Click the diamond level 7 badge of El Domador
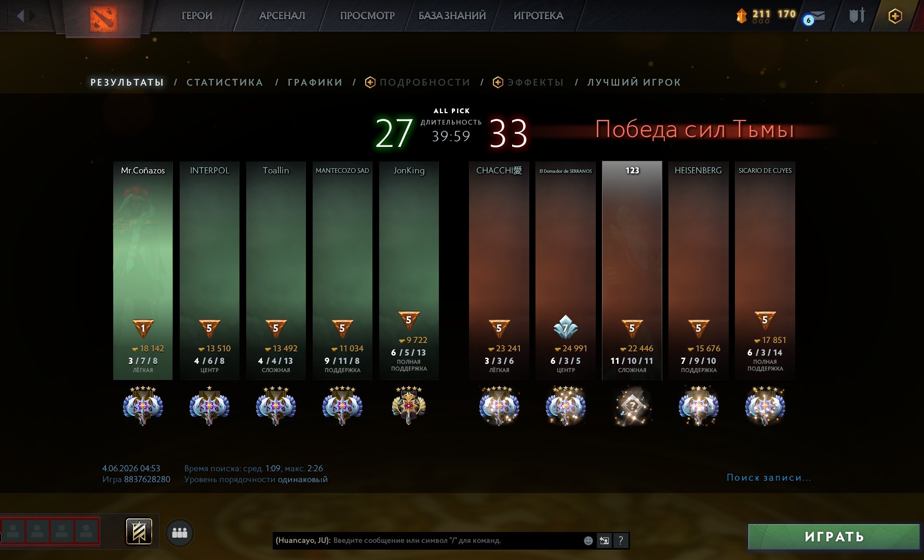The width and height of the screenshot is (924, 560). click(x=566, y=327)
